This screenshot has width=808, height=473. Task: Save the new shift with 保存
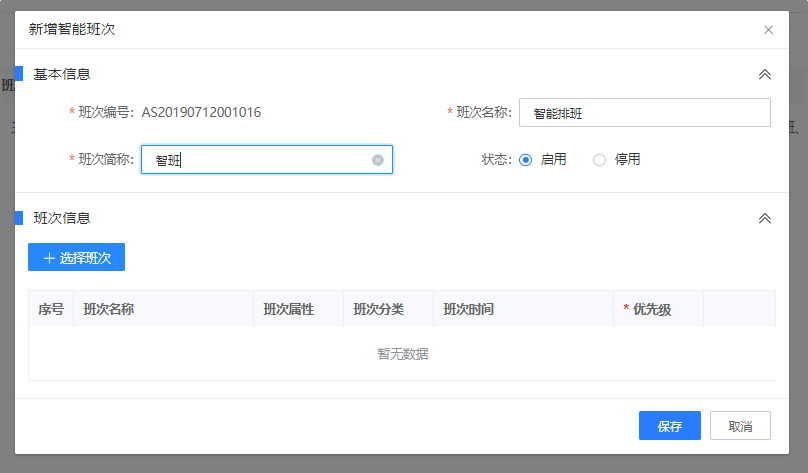(669, 426)
